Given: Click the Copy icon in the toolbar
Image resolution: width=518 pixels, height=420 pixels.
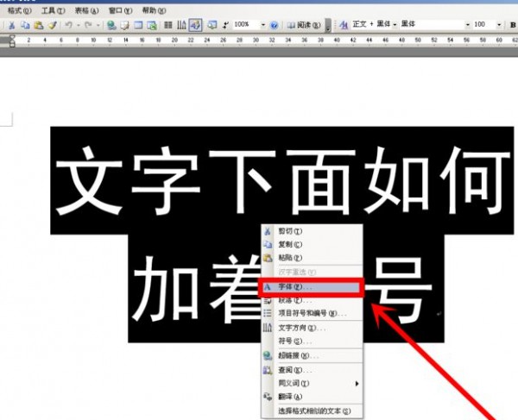Looking at the screenshot, I should tap(25, 25).
